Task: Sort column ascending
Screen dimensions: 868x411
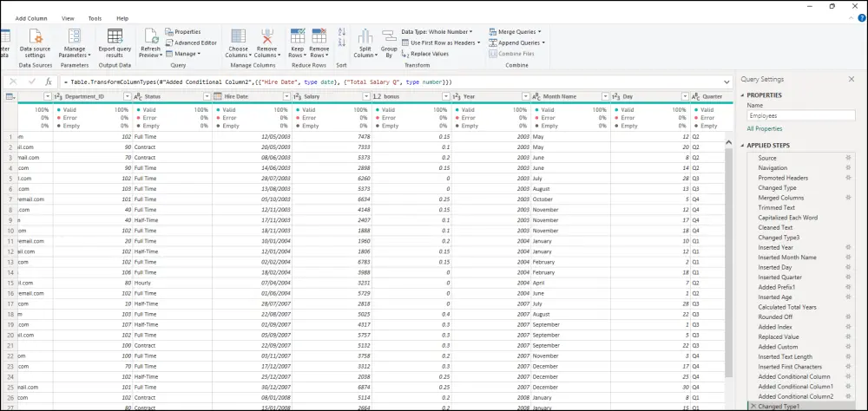Action: [341, 32]
